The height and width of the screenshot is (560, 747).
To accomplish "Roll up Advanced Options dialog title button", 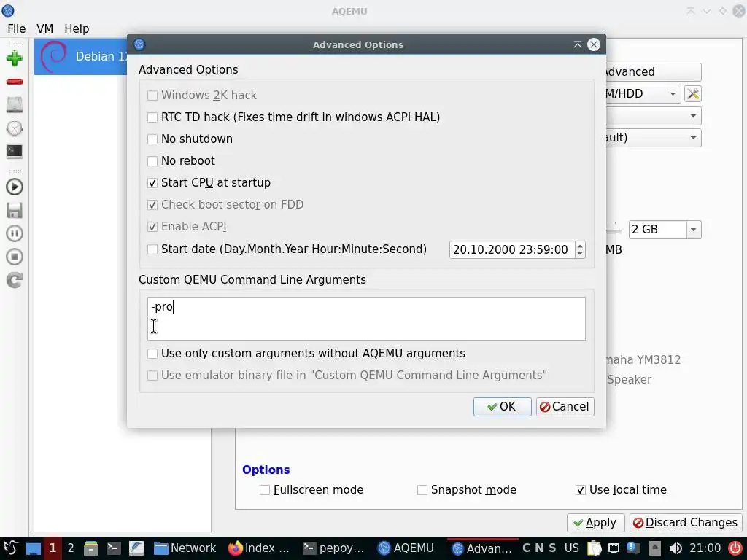I will pyautogui.click(x=578, y=44).
